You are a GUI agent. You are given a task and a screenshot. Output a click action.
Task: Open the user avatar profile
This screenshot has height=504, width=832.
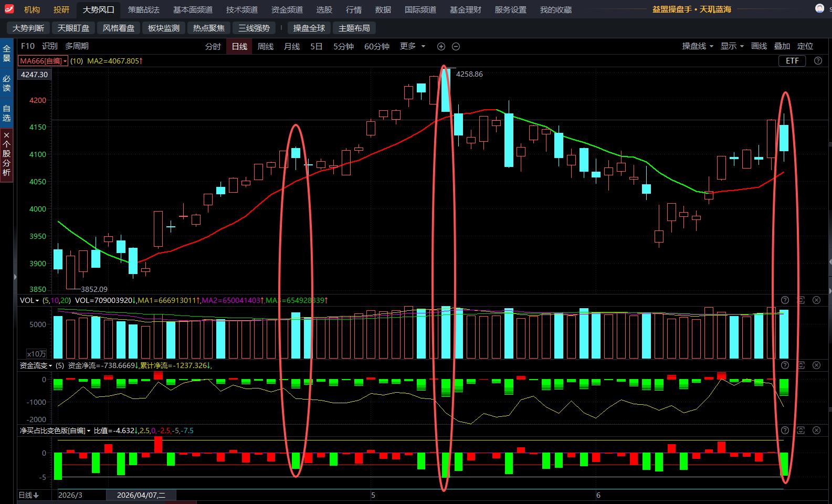pyautogui.click(x=819, y=8)
